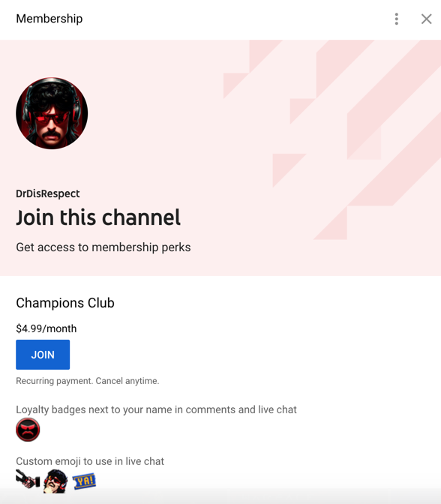Click the Membership title in header

49,19
